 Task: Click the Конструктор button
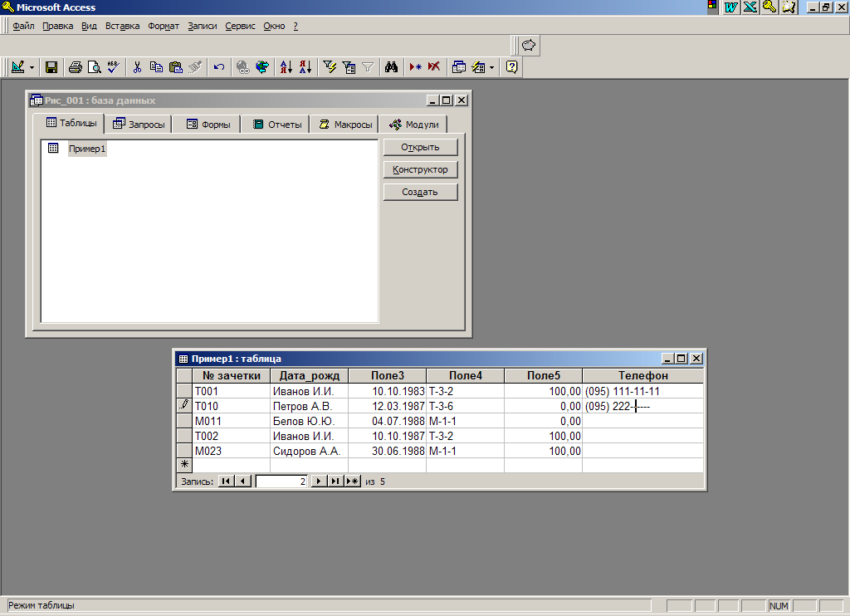(x=420, y=169)
